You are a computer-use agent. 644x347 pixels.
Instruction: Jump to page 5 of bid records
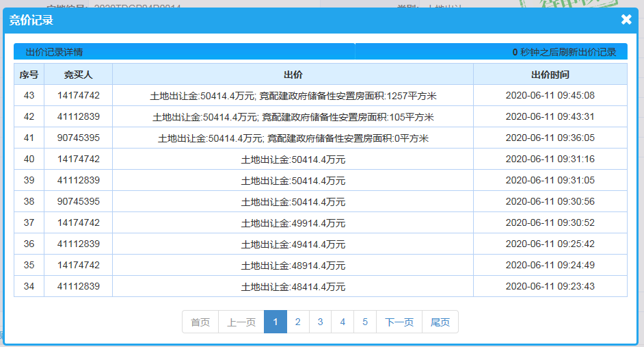tap(365, 322)
